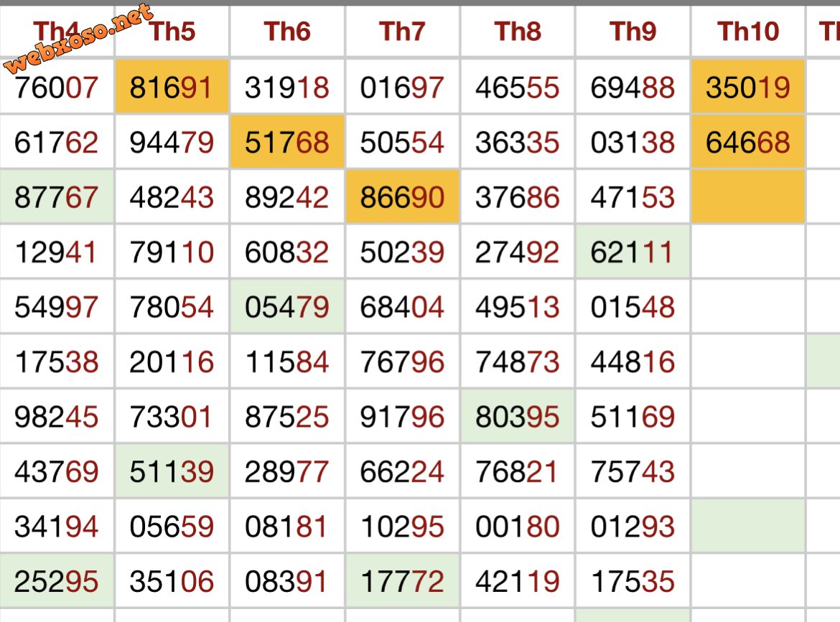Select green cell 05479
This screenshot has height=622, width=840.
click(x=287, y=306)
